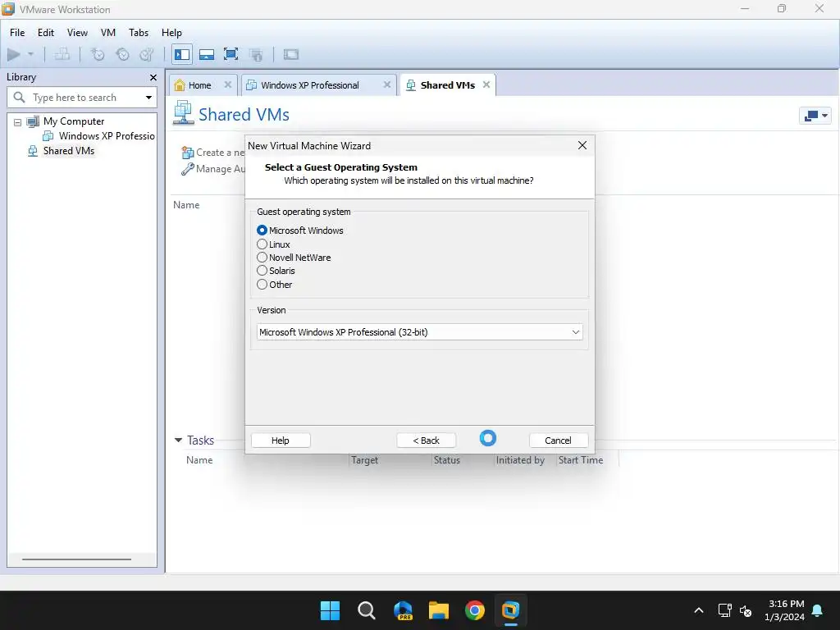The height and width of the screenshot is (630, 840).
Task: Click the wizard Help button
Action: pyautogui.click(x=281, y=441)
